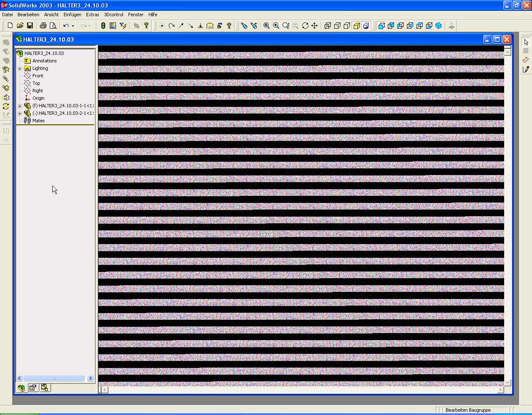Click the point icon in the 3Dcontrol toolbar
Viewport: 532px width, 415px height.
pyautogui.click(x=162, y=26)
